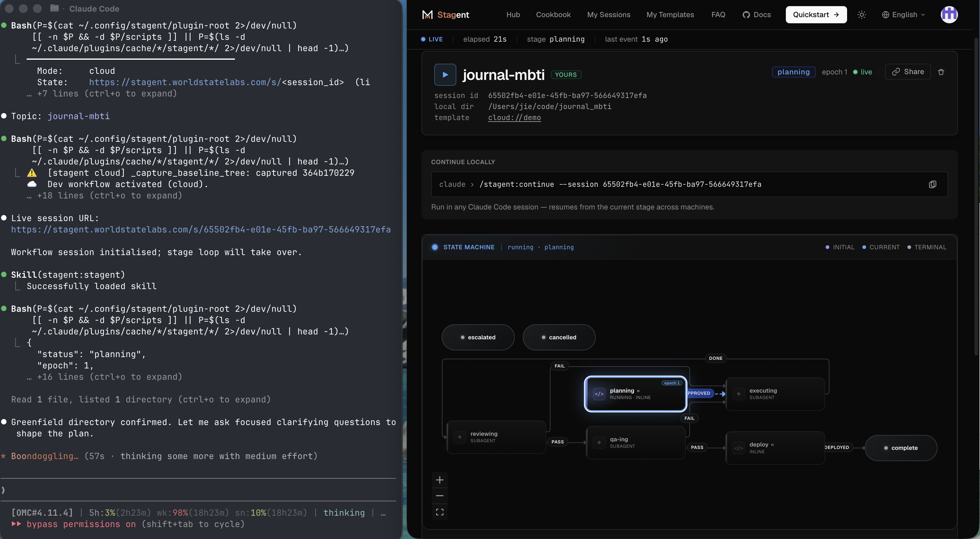The width and height of the screenshot is (980, 539).
Task: Click the DONE transition label
Action: pyautogui.click(x=716, y=358)
